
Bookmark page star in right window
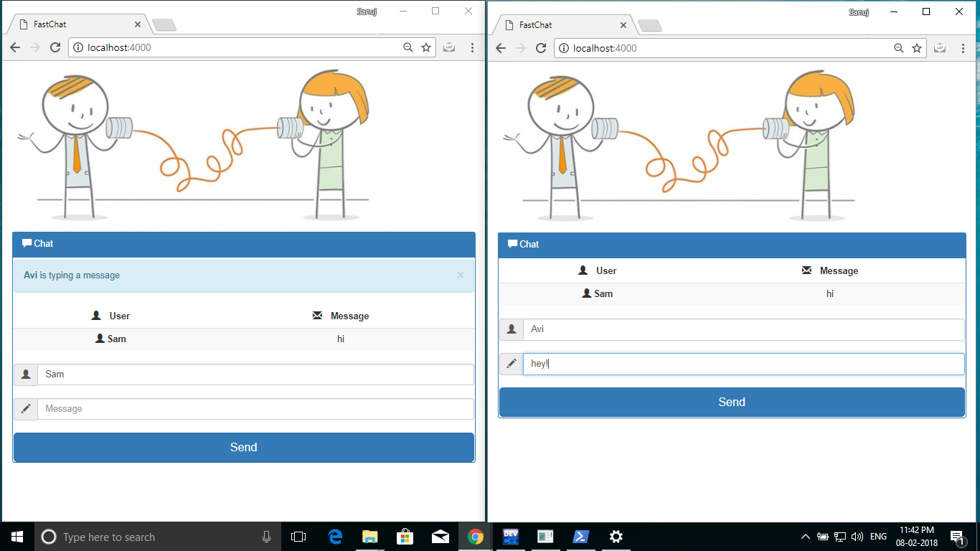click(917, 48)
